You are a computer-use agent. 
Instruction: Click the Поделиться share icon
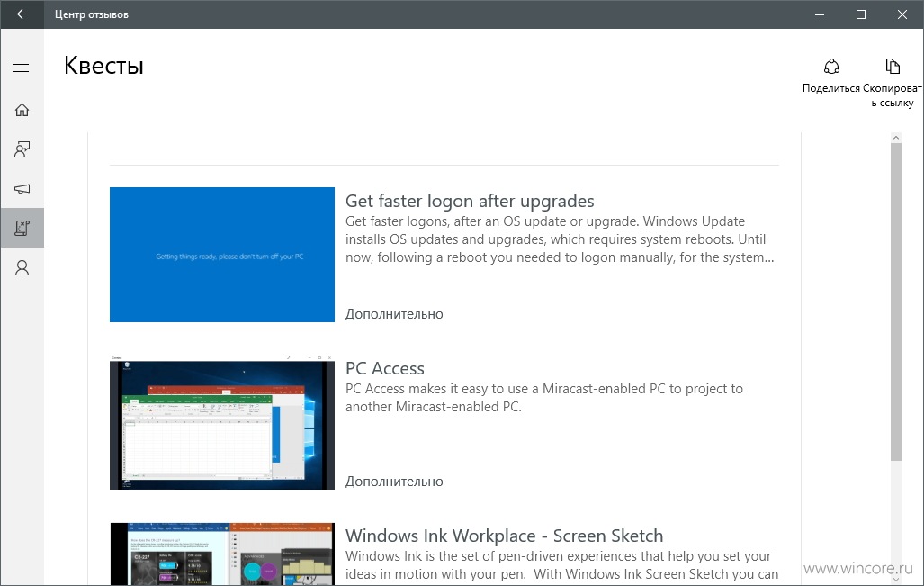click(831, 66)
